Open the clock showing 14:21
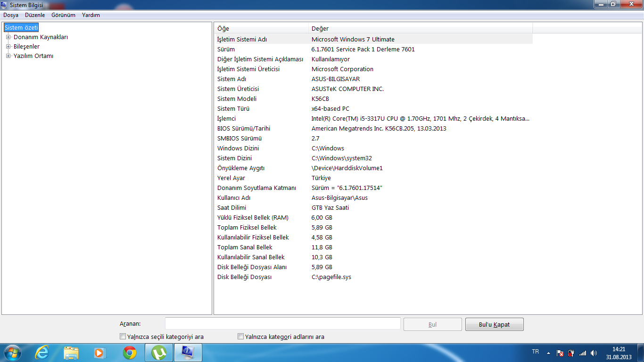Screen dimensions: 644x362 619,353
